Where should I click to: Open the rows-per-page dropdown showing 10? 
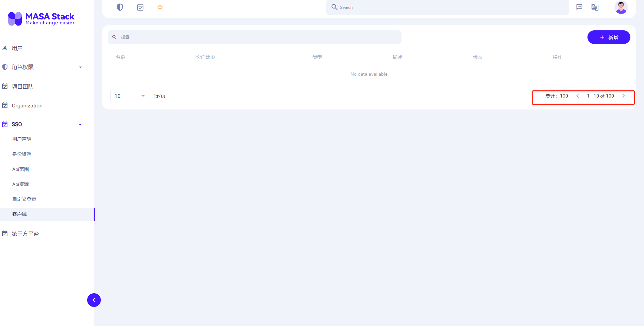(x=130, y=95)
